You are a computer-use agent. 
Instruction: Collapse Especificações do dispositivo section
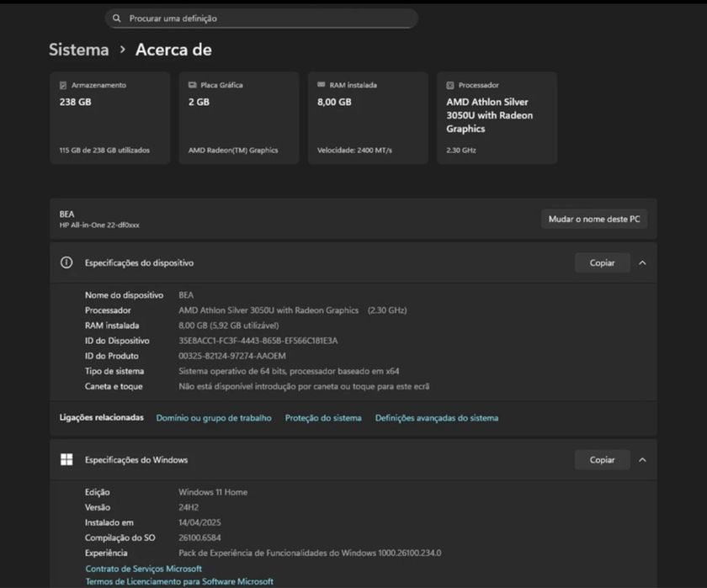[x=642, y=262]
